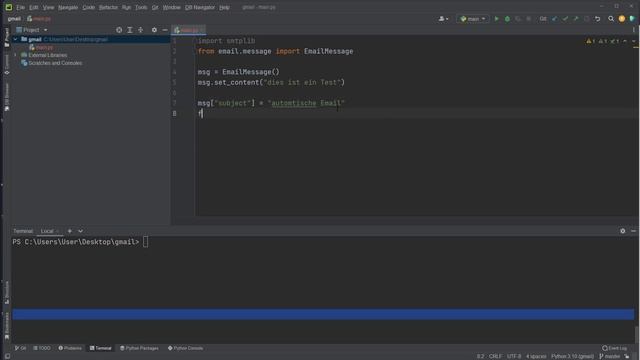This screenshot has width=640, height=360.
Task: Open editor tabs more options dots
Action: click(x=633, y=30)
